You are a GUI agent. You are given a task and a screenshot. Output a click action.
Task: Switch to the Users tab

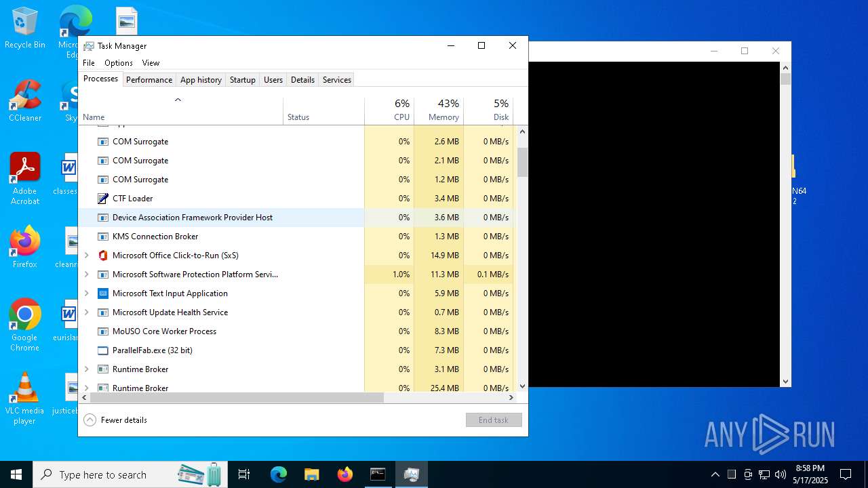[273, 80]
